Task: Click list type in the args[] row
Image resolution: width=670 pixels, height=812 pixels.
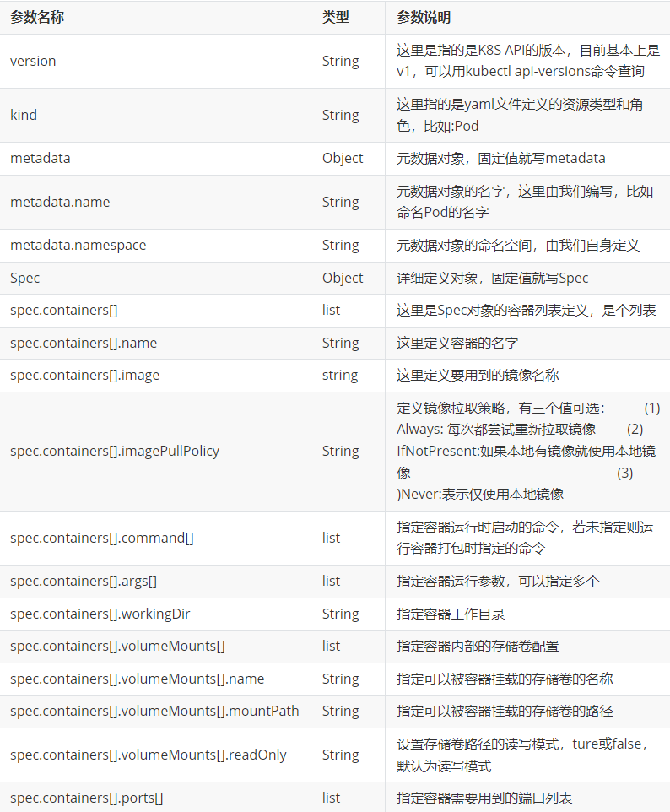Action: coord(331,581)
